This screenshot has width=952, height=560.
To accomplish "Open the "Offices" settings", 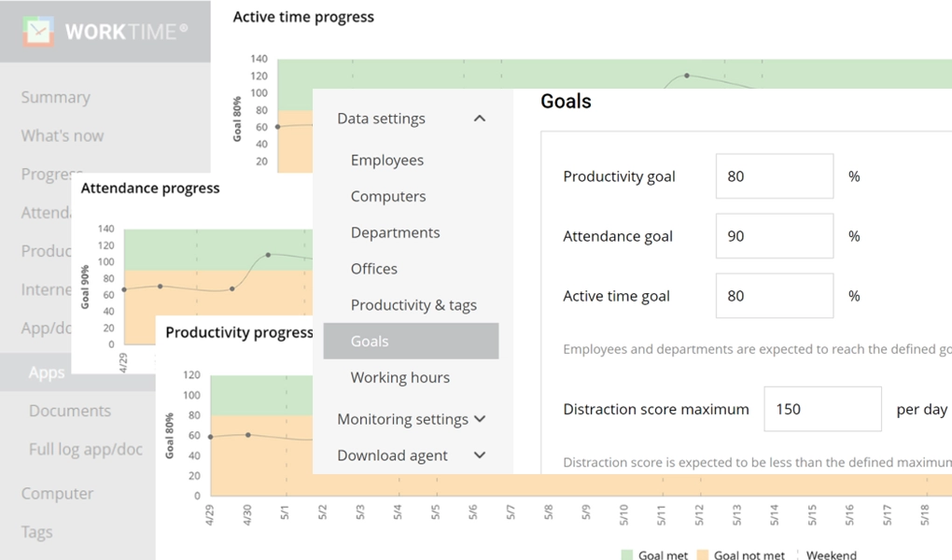I will [373, 269].
